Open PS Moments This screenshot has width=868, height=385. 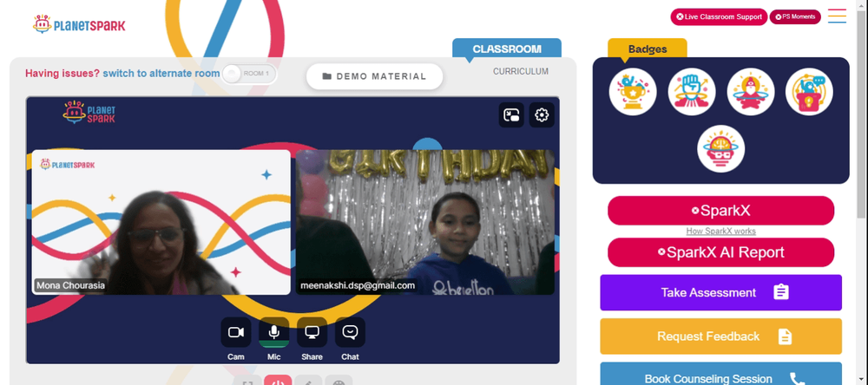(x=795, y=17)
